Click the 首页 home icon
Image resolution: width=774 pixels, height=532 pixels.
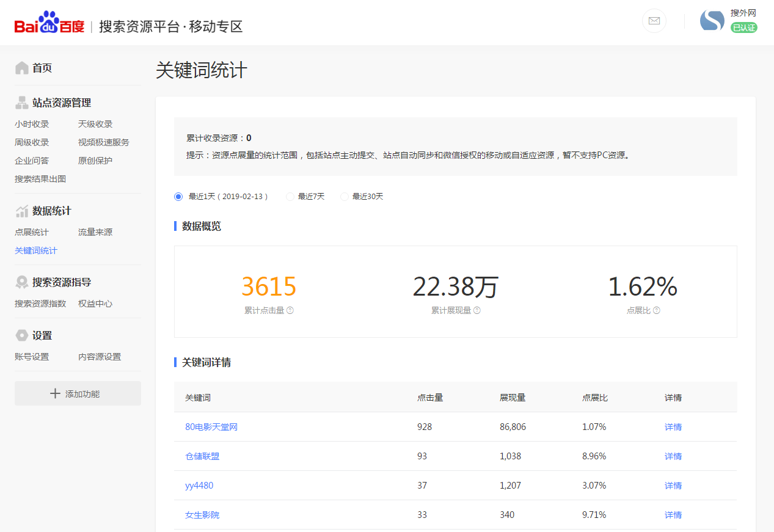point(21,67)
